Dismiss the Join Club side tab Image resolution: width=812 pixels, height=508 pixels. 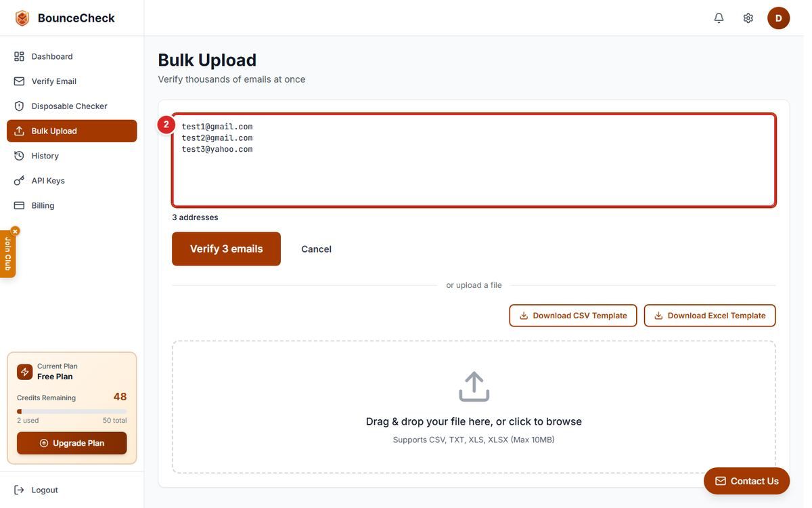coord(15,231)
